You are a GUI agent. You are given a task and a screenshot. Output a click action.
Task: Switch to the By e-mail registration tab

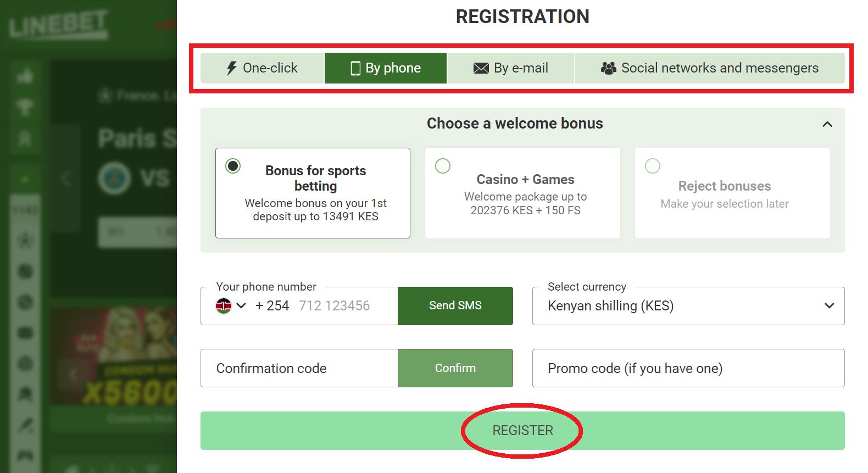pyautogui.click(x=511, y=68)
